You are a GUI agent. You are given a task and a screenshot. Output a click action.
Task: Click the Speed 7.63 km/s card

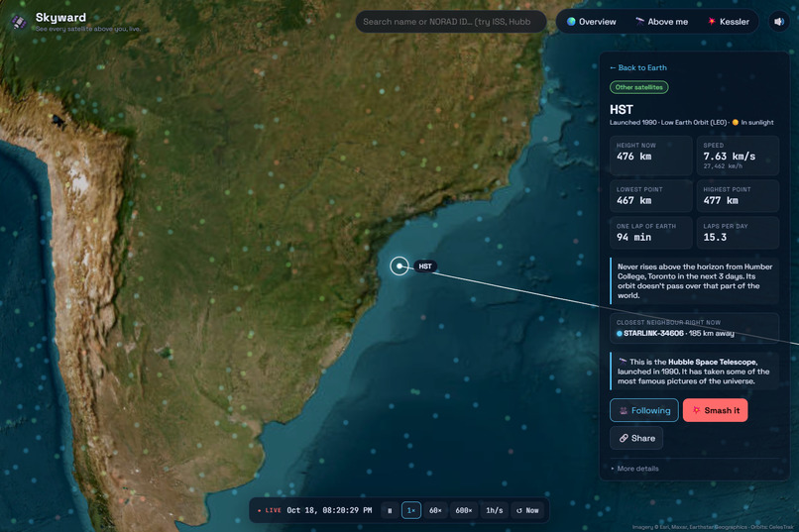[738, 156]
